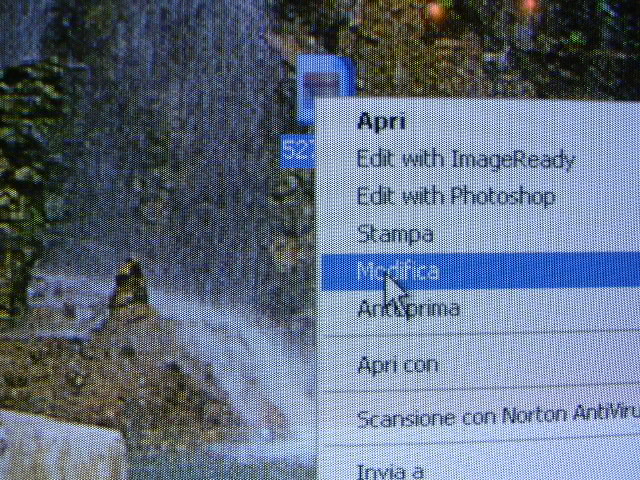Select Edit with Photoshop
640x480 pixels.
pos(455,196)
